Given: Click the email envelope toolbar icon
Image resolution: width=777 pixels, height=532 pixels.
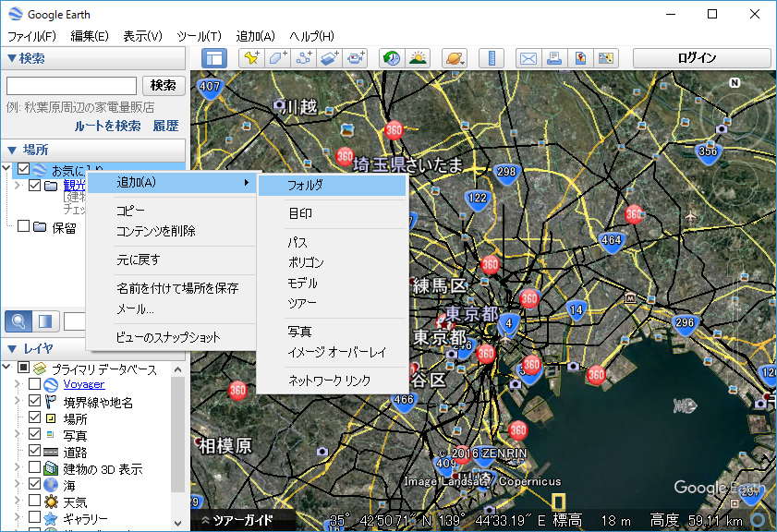Looking at the screenshot, I should pyautogui.click(x=528, y=58).
